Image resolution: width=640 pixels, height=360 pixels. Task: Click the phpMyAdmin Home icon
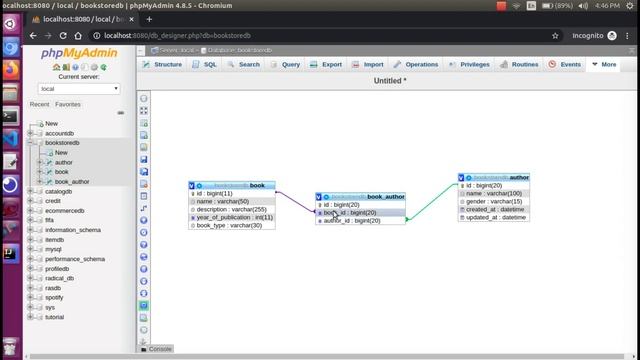tap(56, 67)
